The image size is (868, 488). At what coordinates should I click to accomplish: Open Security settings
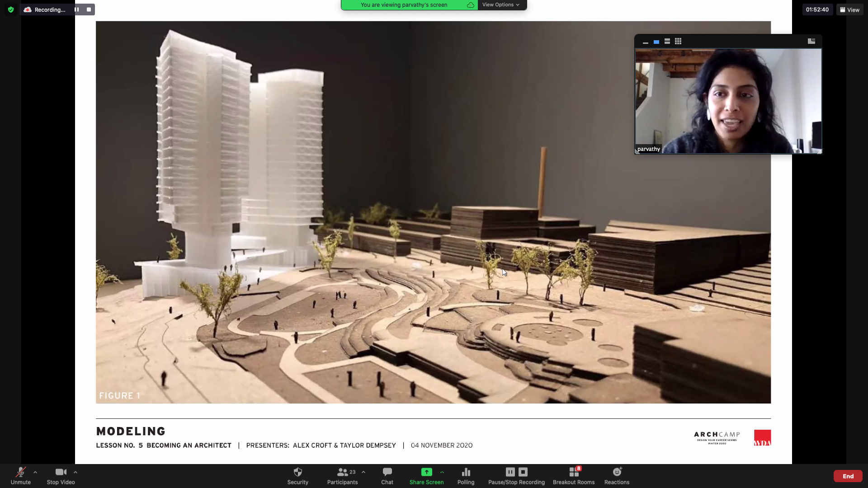[298, 476]
